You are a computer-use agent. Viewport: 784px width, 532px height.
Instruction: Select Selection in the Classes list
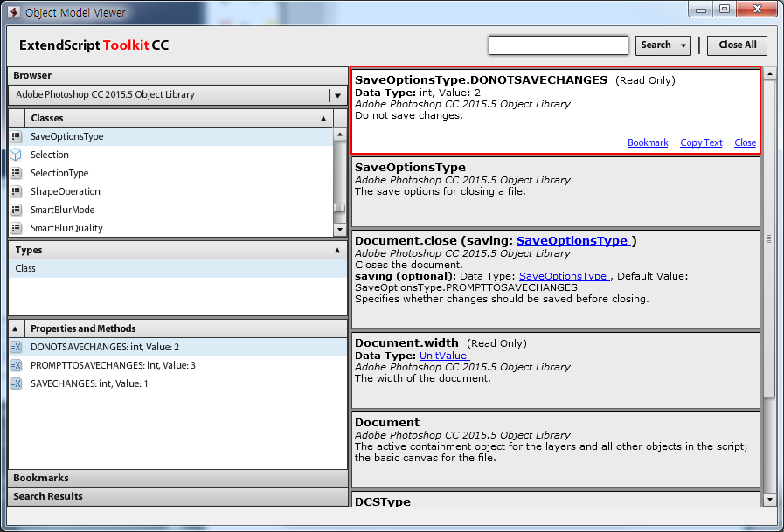tap(171, 155)
